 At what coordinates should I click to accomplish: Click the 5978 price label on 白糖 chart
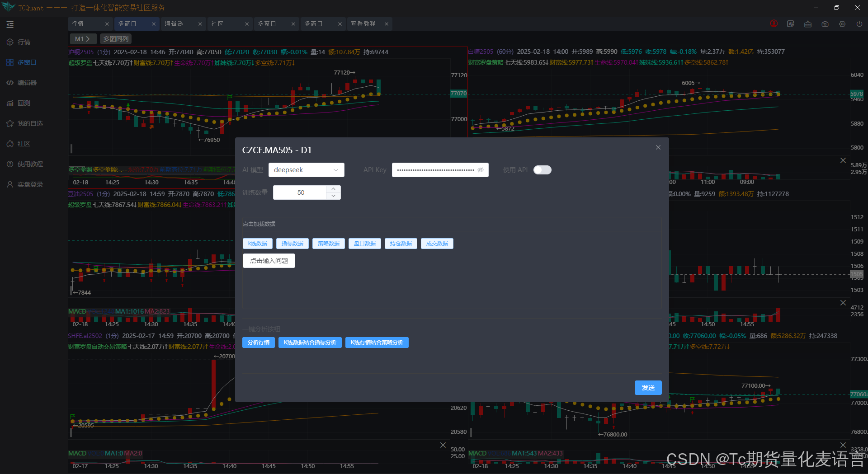point(857,94)
